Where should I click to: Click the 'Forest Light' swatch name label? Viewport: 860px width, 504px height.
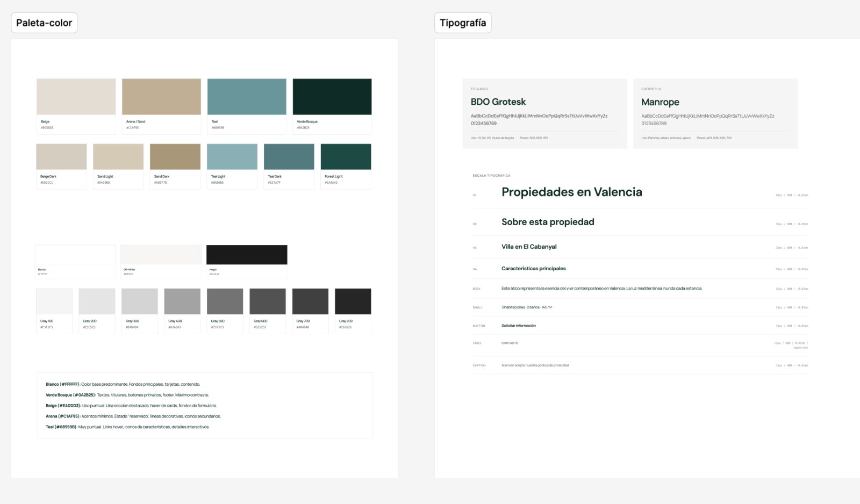click(334, 177)
